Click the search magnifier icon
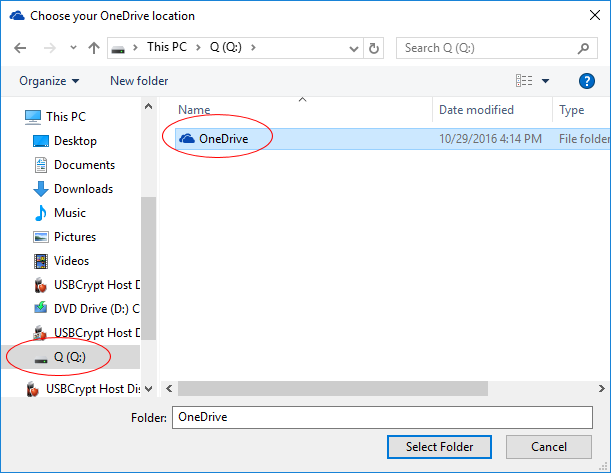This screenshot has width=611, height=473. [583, 48]
